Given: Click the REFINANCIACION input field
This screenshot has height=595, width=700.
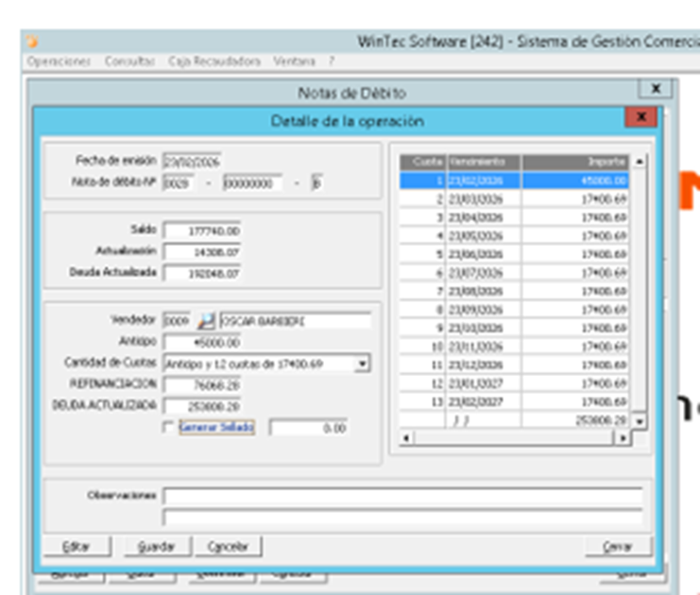Looking at the screenshot, I should coord(202,384).
